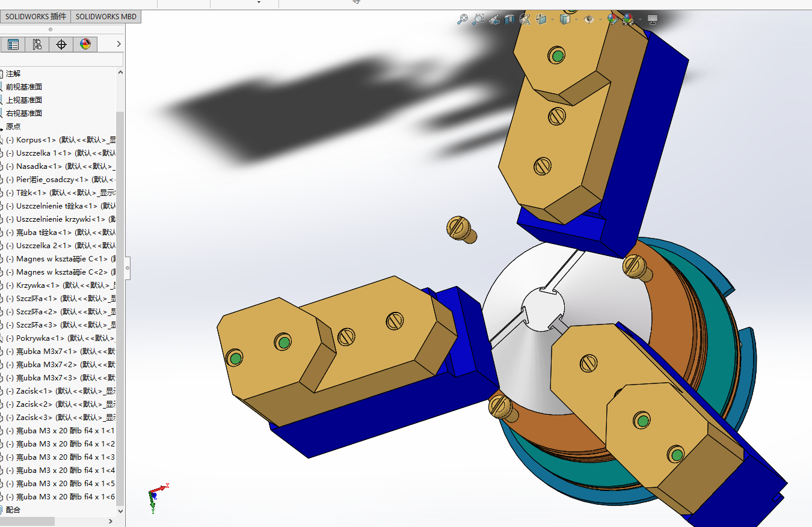Select the Uszczelka 2<1> component
The height and width of the screenshot is (527, 812).
click(60, 245)
